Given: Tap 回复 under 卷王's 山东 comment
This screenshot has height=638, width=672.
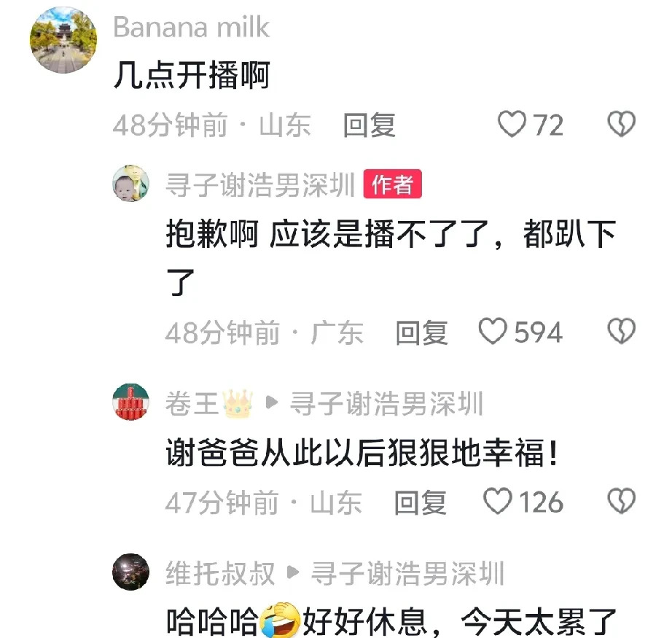Looking at the screenshot, I should point(420,502).
